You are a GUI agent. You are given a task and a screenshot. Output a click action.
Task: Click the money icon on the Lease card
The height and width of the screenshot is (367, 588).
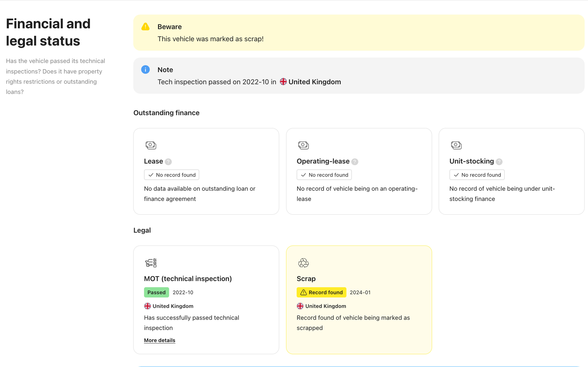click(x=151, y=145)
